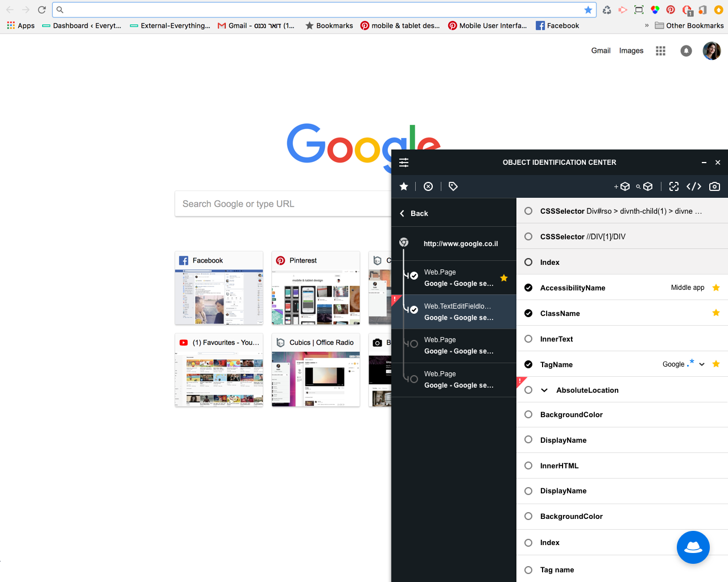Click the orange up-arrow update extension icon
This screenshot has height=582, width=728.
coord(718,10)
